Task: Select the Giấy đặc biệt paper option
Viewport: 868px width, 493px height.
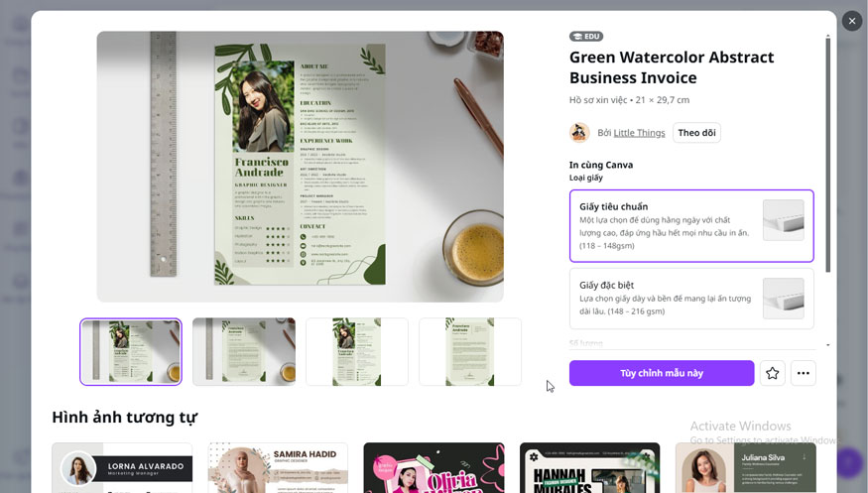Action: (691, 299)
